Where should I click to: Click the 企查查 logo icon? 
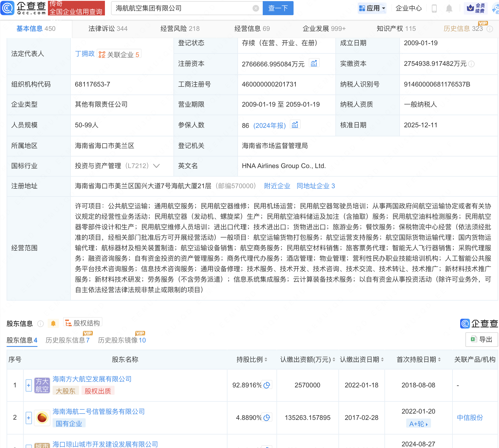tap(7, 8)
